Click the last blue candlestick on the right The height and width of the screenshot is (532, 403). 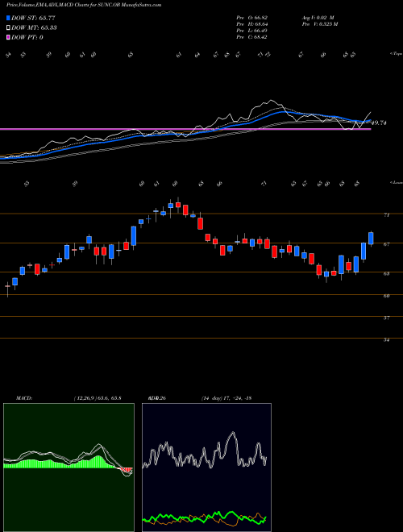point(371,238)
